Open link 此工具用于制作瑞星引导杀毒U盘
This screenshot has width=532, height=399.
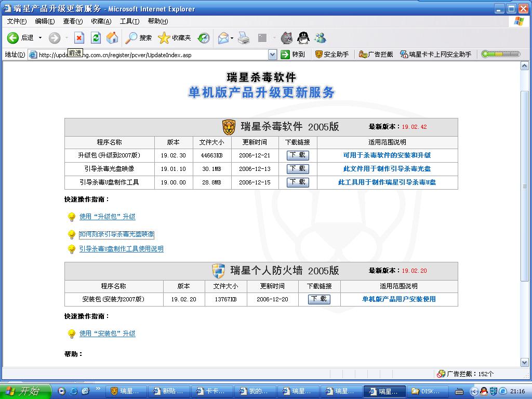coord(387,182)
